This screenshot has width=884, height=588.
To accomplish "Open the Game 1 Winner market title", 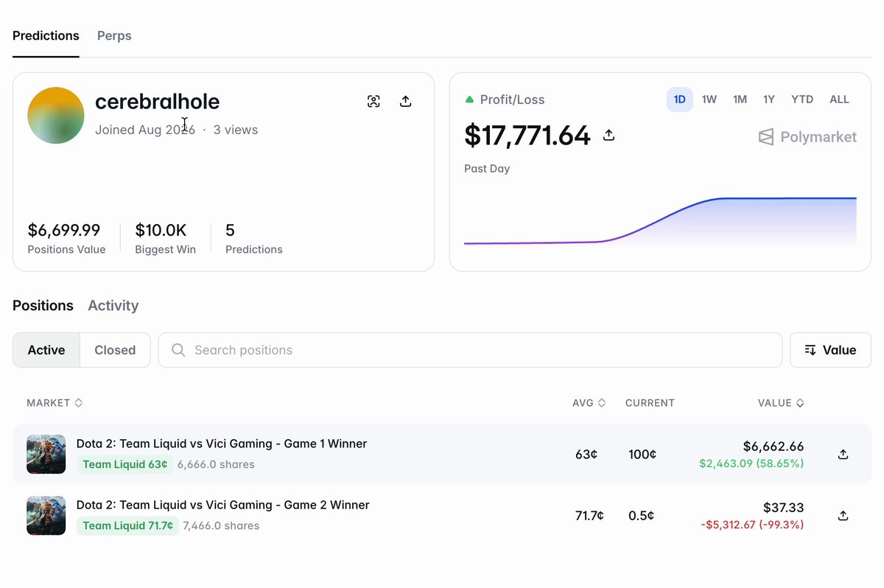I will [x=222, y=444].
